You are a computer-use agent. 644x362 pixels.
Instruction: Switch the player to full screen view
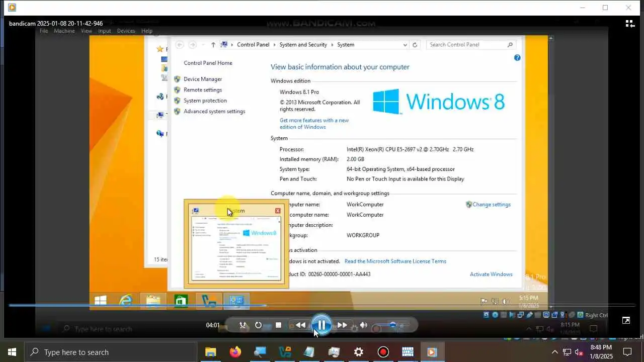[626, 320]
